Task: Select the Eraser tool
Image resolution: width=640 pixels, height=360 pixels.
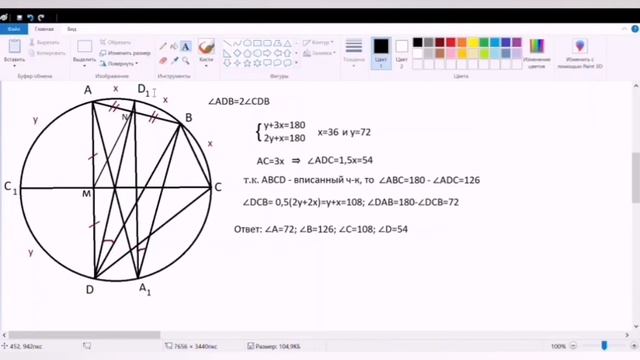Action: click(x=163, y=60)
